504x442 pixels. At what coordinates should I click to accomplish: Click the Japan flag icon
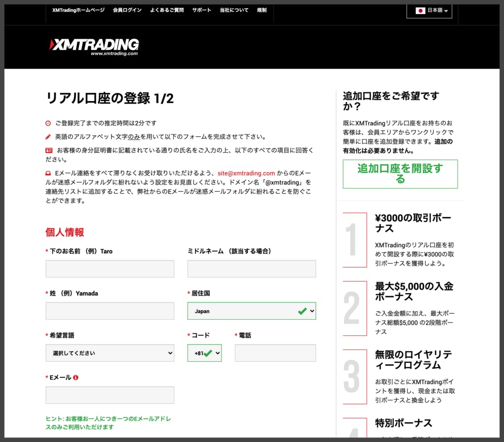(x=420, y=11)
